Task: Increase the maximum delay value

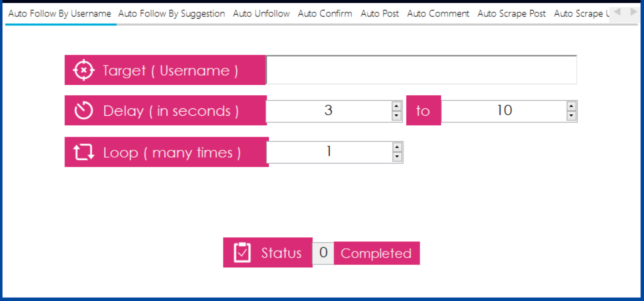Action: click(572, 106)
